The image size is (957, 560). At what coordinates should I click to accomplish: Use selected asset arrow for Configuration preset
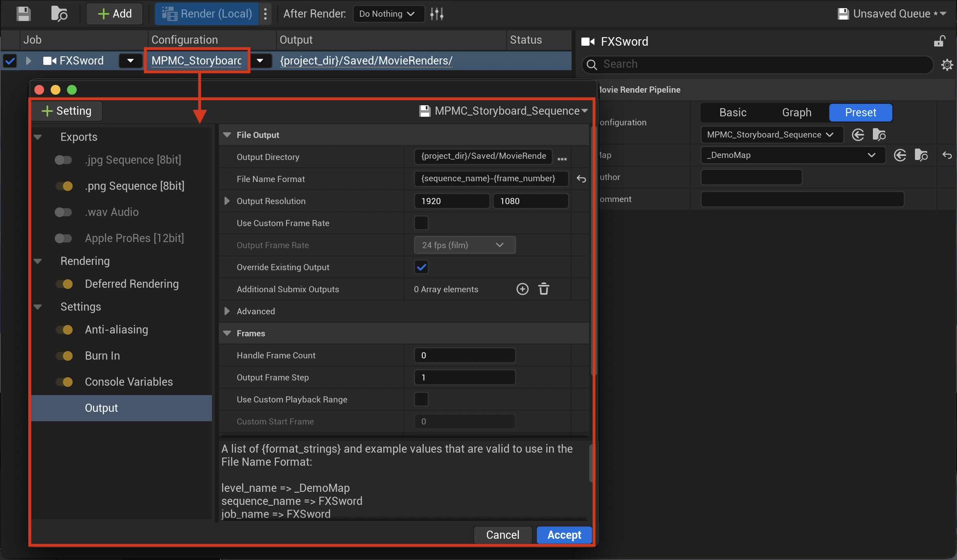click(x=858, y=135)
